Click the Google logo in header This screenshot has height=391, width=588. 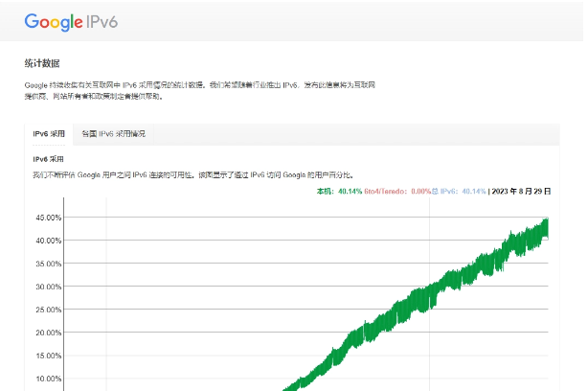[x=54, y=22]
